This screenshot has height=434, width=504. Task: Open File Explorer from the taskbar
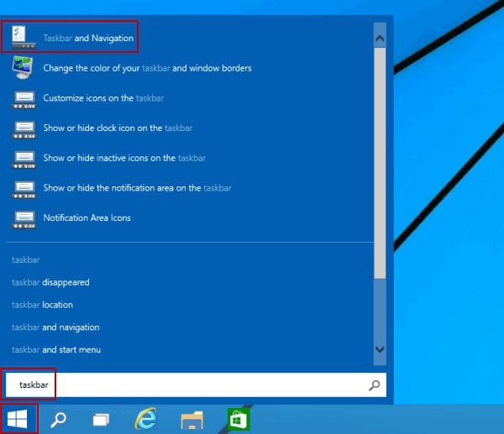193,419
